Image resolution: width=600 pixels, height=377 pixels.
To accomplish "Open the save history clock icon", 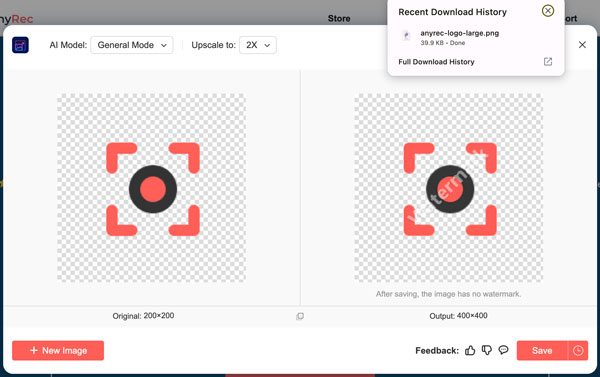I will click(578, 351).
